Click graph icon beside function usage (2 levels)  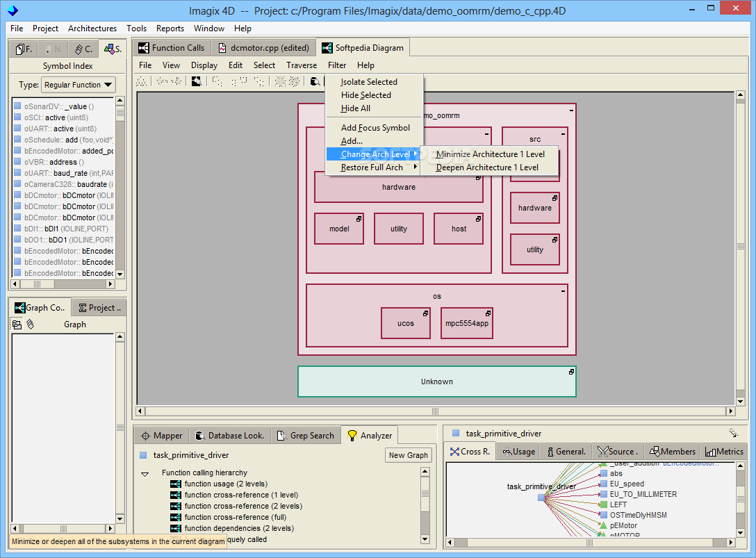pos(176,484)
